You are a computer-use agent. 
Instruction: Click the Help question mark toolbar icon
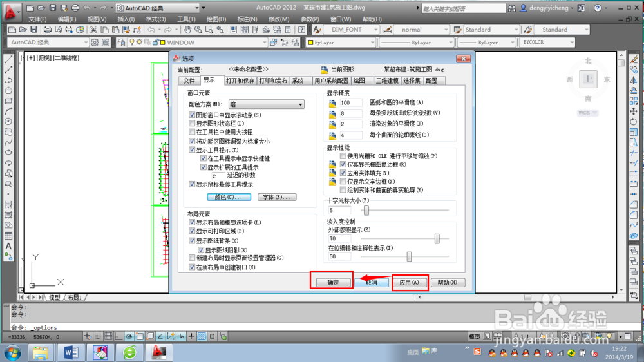pyautogui.click(x=301, y=30)
